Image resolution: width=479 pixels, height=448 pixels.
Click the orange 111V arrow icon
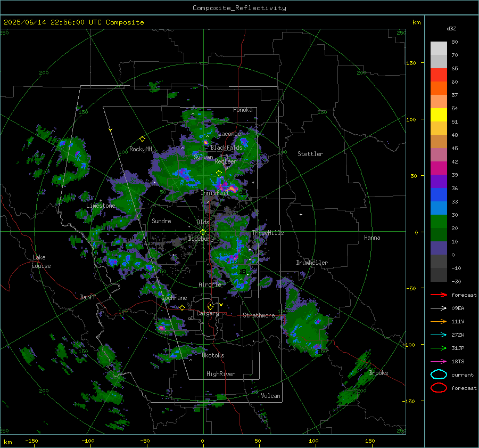point(439,321)
